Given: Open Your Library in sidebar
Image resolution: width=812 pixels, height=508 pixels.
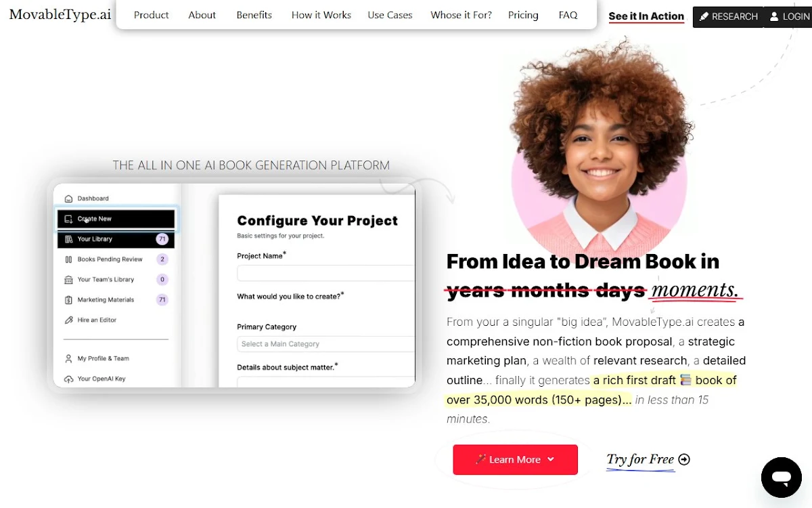Looking at the screenshot, I should click(116, 239).
